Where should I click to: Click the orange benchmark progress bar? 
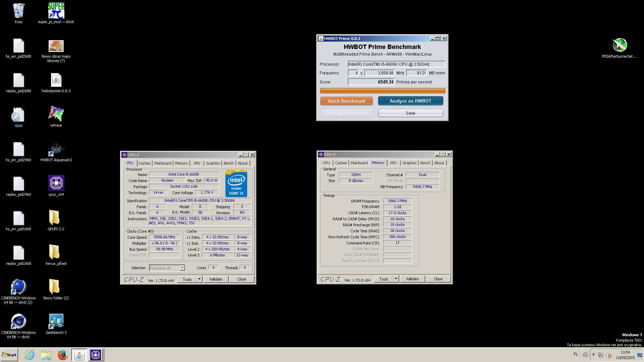382,90
